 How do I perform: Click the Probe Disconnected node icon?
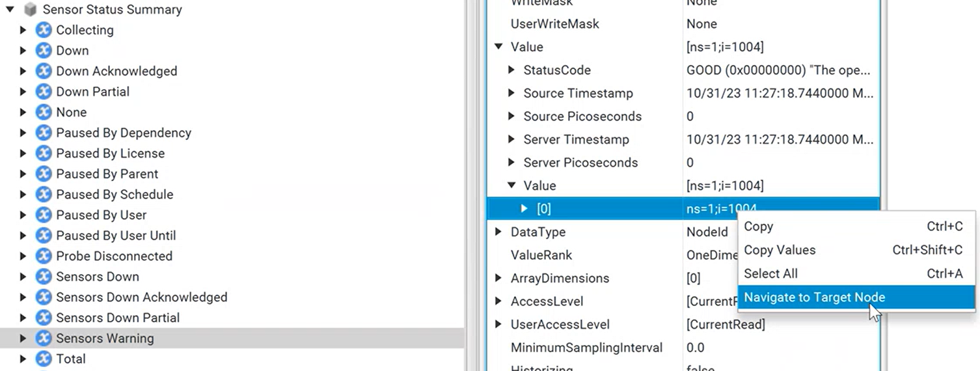(44, 256)
